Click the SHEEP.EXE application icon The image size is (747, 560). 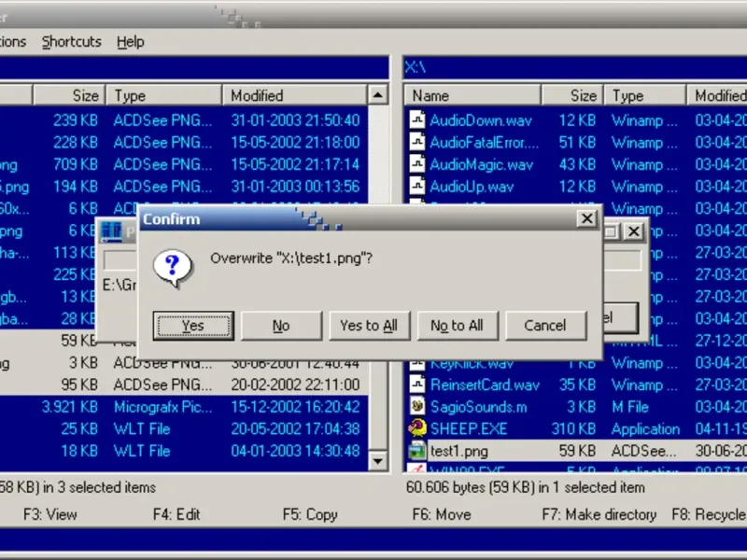[x=416, y=428]
